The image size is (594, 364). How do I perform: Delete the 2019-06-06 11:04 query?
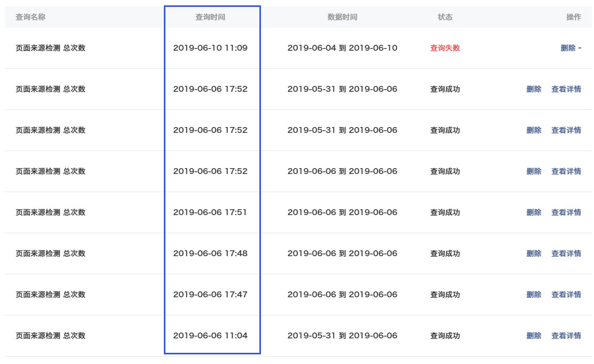(x=534, y=336)
